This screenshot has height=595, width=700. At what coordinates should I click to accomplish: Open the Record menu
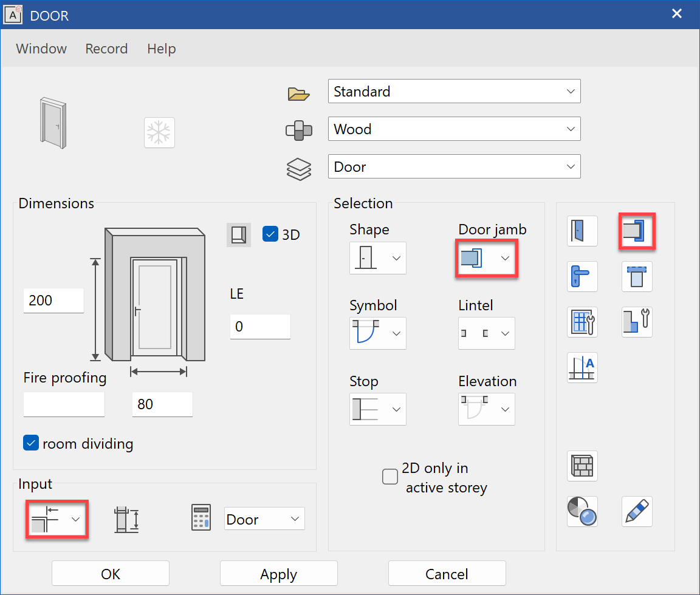click(x=106, y=49)
